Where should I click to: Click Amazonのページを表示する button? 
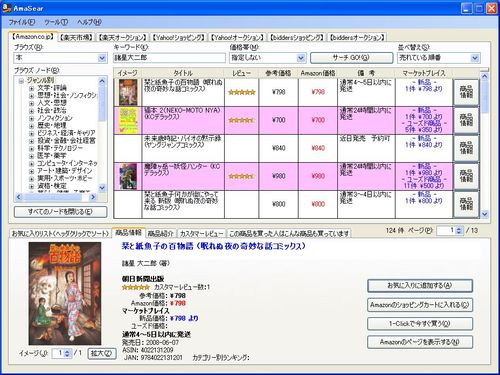point(420,342)
